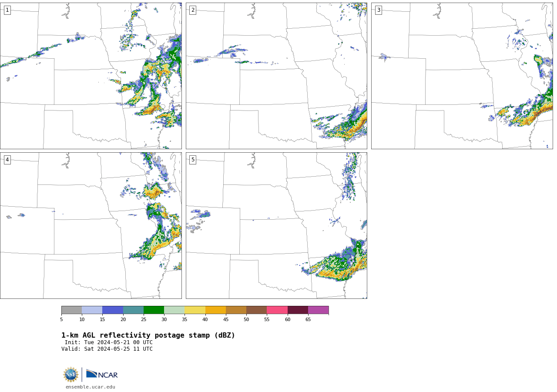
Task: Click the panel number label 3
Action: click(x=379, y=10)
